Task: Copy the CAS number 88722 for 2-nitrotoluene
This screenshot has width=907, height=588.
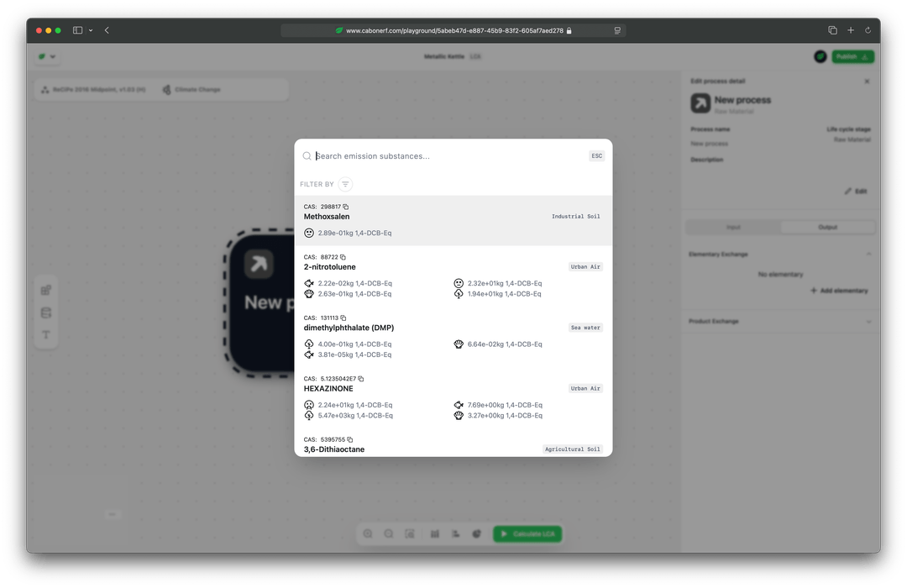Action: pyautogui.click(x=343, y=257)
